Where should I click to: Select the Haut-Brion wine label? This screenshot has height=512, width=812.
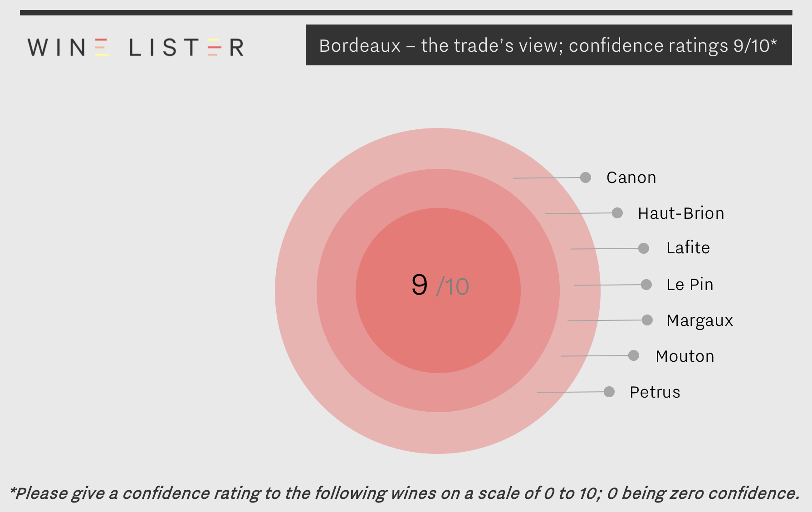[x=681, y=213]
